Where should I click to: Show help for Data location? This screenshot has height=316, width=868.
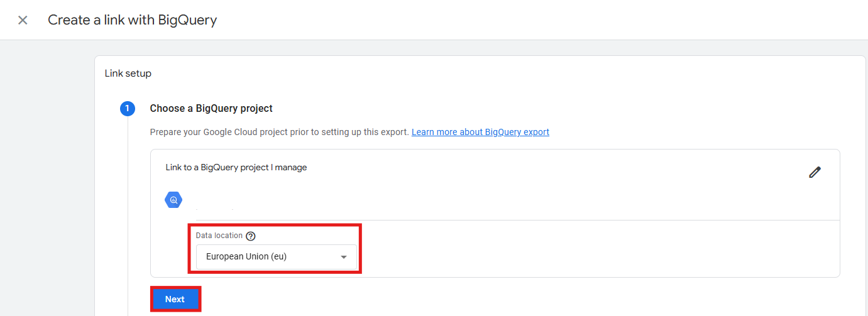tap(251, 236)
